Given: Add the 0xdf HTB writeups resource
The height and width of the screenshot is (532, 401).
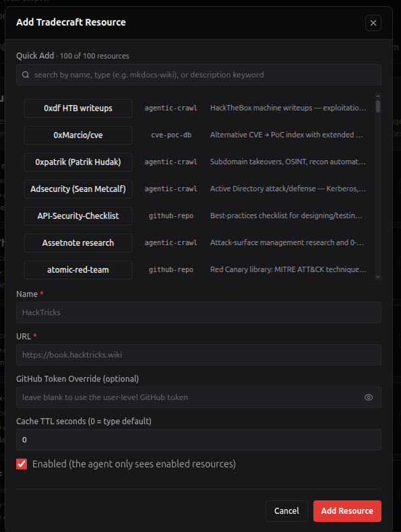Looking at the screenshot, I should [78, 108].
